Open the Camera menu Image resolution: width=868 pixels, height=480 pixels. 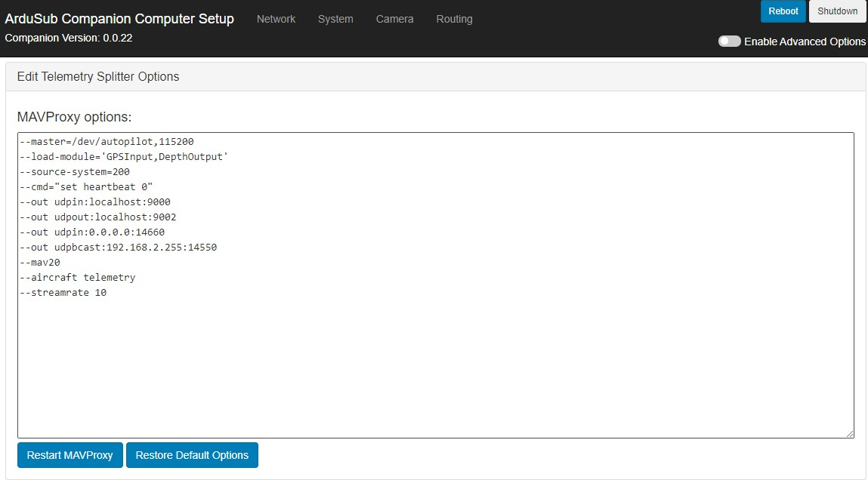pos(394,19)
